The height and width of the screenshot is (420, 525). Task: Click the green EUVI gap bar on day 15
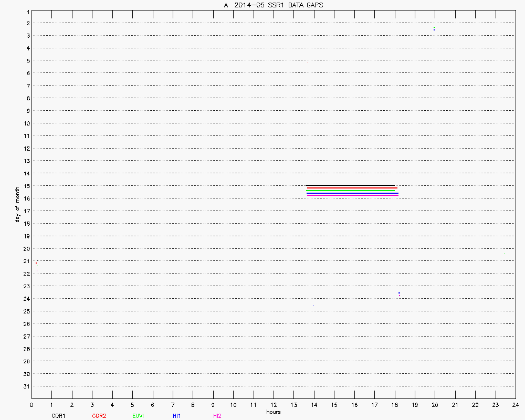[351, 191]
